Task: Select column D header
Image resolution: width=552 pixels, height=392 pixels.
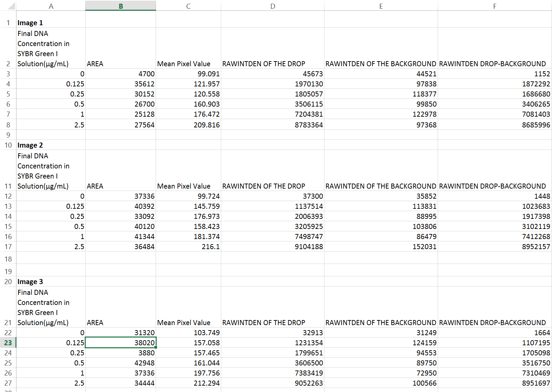Action: tap(273, 6)
